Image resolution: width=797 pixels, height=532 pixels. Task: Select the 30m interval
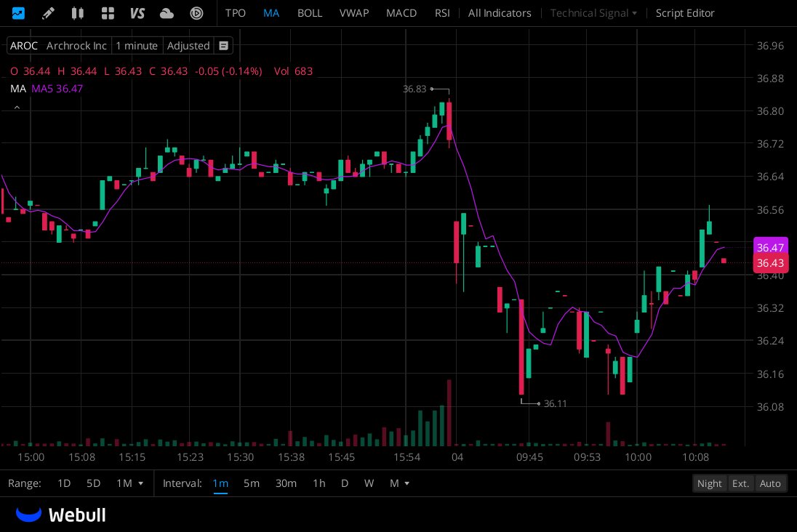pyautogui.click(x=286, y=483)
